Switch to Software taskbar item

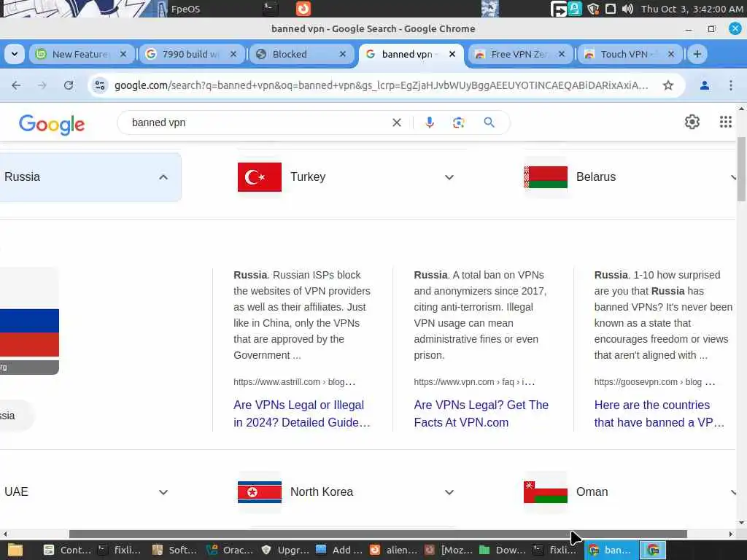tap(175, 550)
